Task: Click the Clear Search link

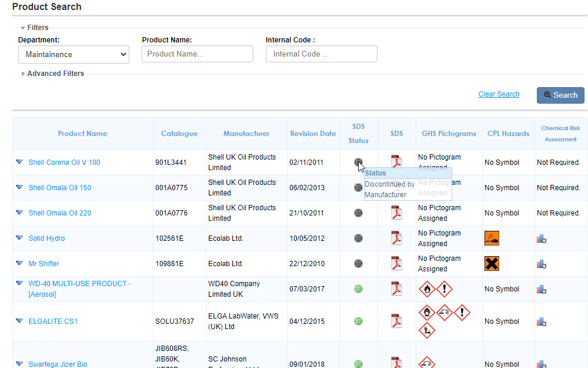Action: pos(499,94)
